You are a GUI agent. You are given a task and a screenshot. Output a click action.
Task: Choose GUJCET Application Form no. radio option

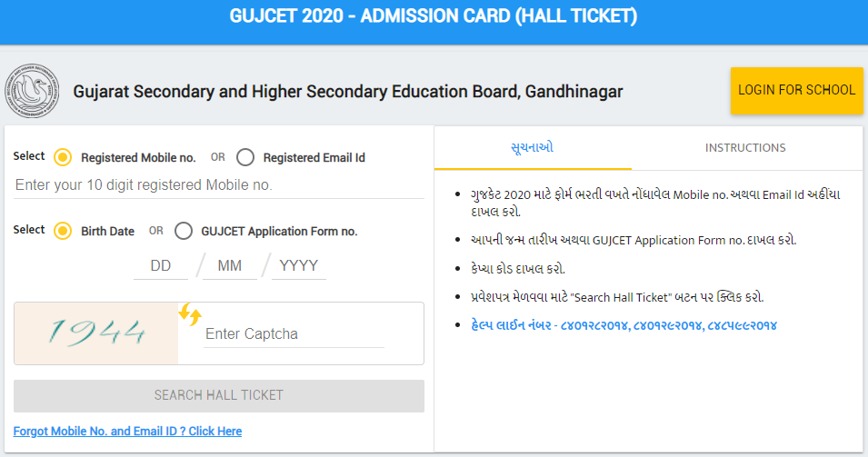coord(184,231)
